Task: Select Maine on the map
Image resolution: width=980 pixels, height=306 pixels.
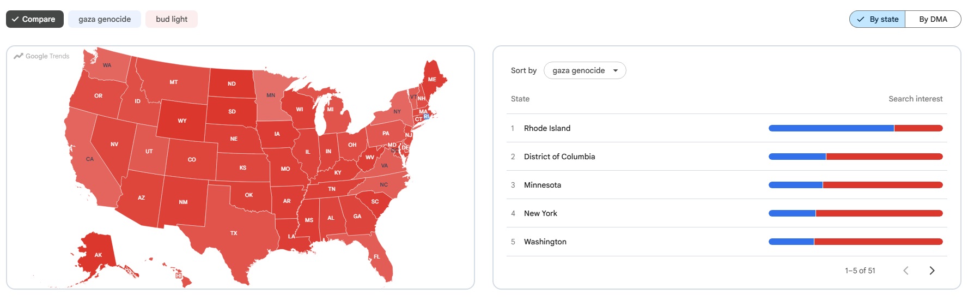Action: (x=433, y=80)
